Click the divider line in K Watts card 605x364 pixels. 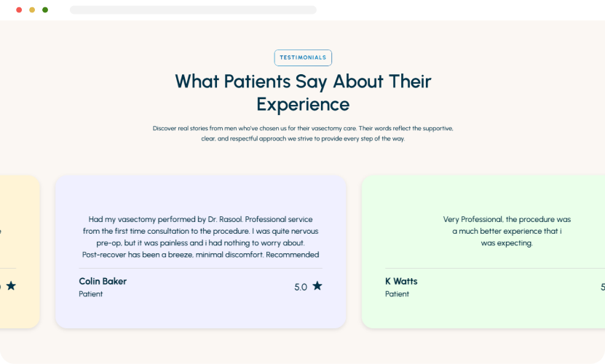pos(495,268)
